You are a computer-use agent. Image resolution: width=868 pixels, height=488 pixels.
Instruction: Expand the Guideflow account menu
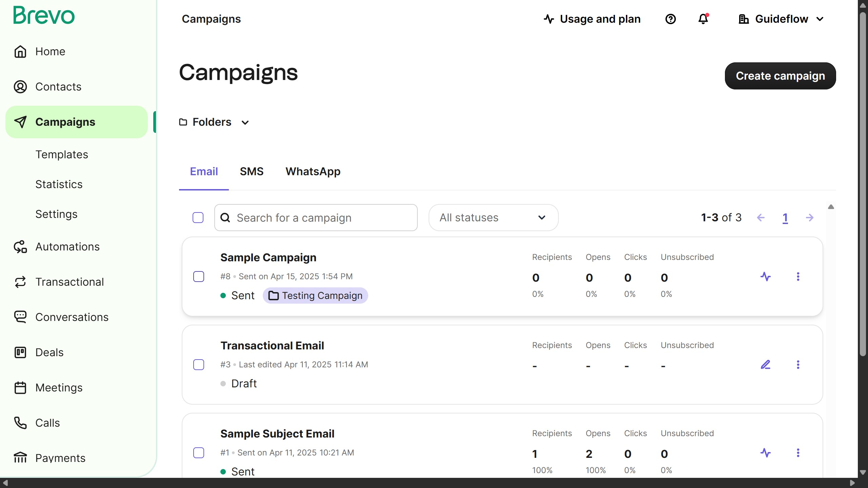[x=781, y=19]
